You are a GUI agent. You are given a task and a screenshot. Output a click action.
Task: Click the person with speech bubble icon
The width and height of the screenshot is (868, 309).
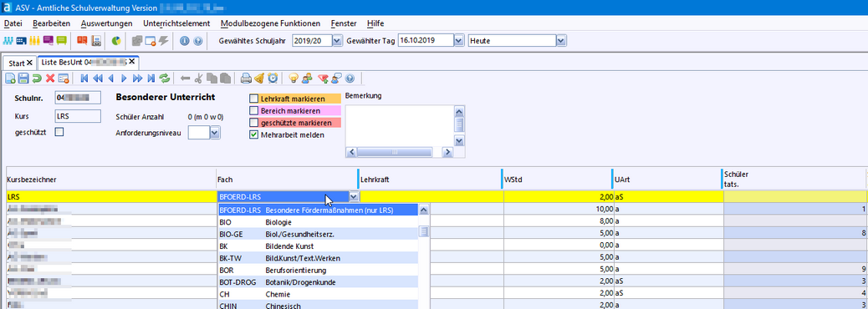coord(336,79)
